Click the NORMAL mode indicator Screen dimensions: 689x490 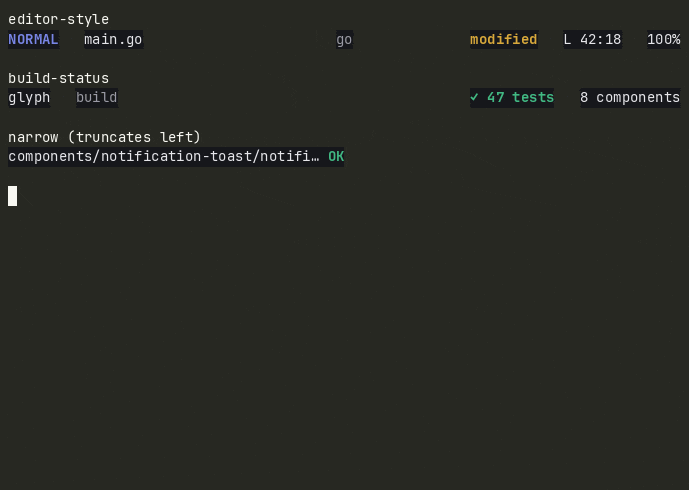pos(33,40)
